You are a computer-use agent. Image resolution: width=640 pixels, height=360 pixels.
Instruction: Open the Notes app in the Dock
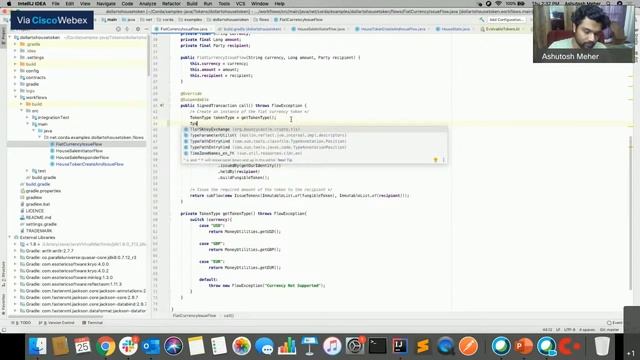tap(196, 346)
